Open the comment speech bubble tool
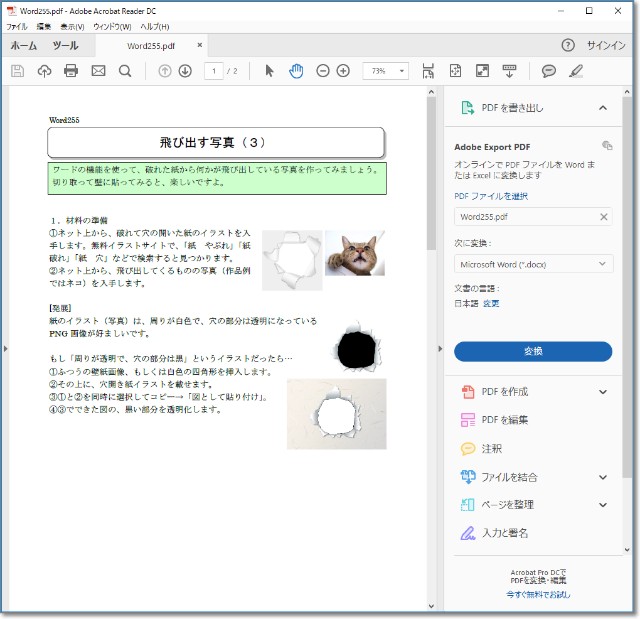Viewport: 640px width, 619px height. pos(548,71)
